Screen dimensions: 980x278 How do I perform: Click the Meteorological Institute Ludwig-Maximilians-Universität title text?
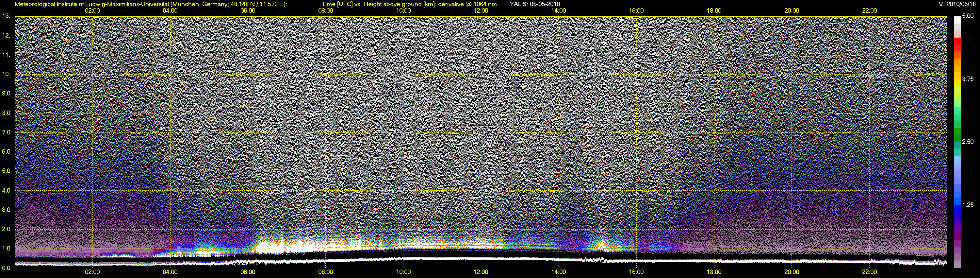click(x=151, y=5)
